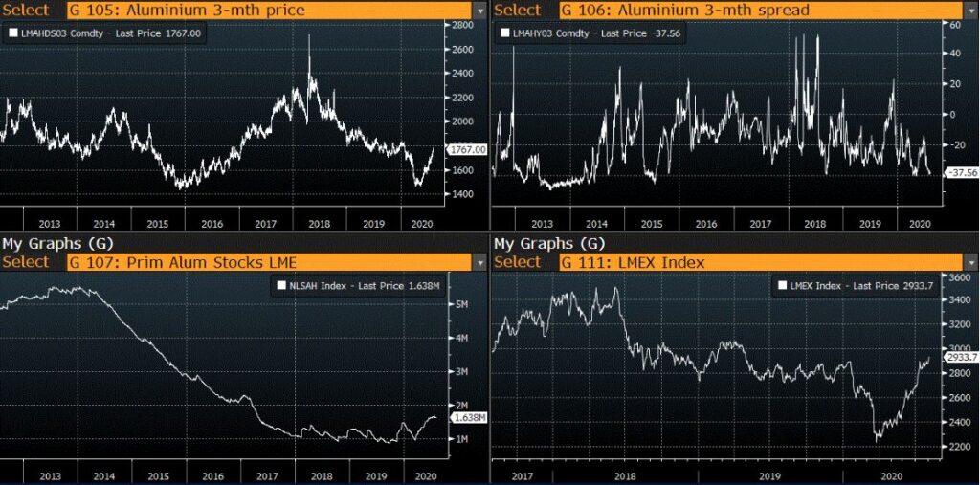Open My Graphs (G) above the LMEX chart

pyautogui.click(x=541, y=243)
